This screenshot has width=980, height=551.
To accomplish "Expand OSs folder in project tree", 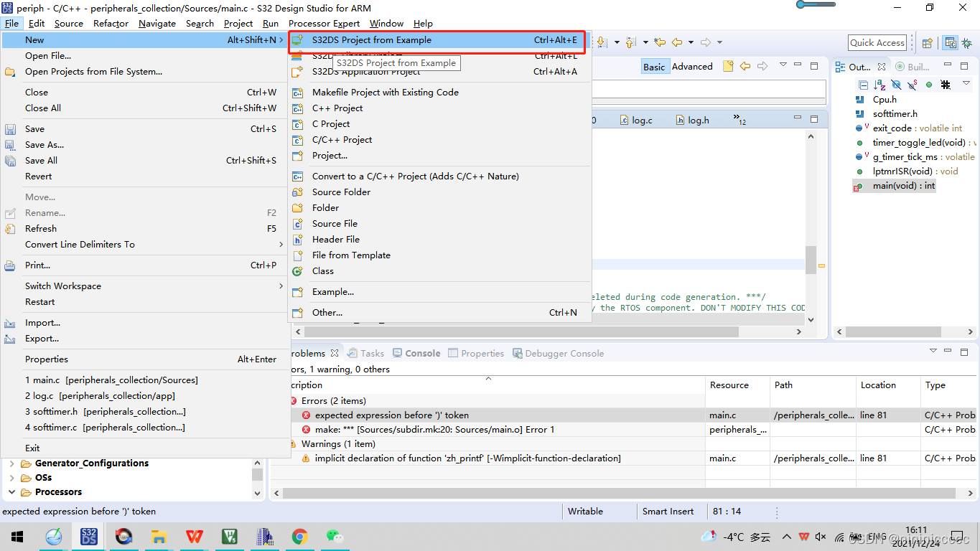I will [x=11, y=477].
